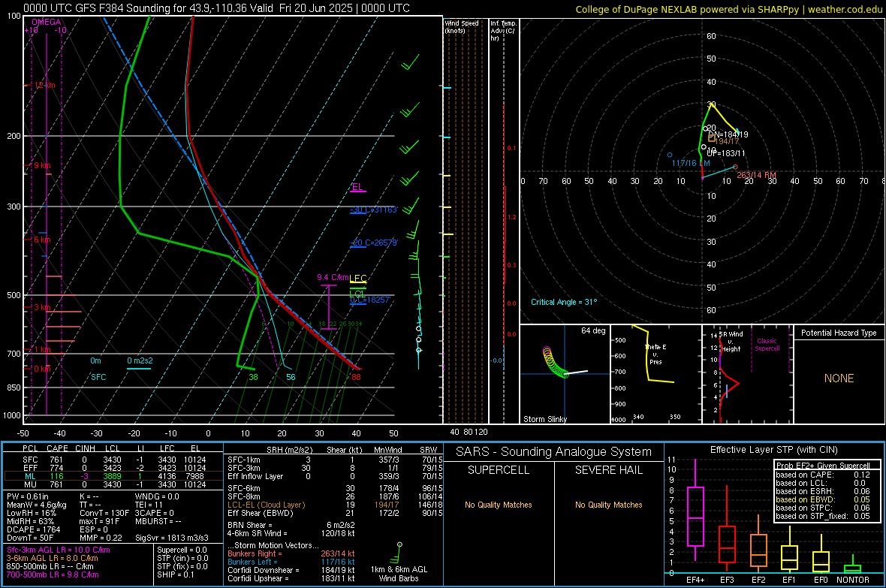Click the 'Inf. Temp. Adv.' panel header
The image size is (886, 588).
pos(503,31)
